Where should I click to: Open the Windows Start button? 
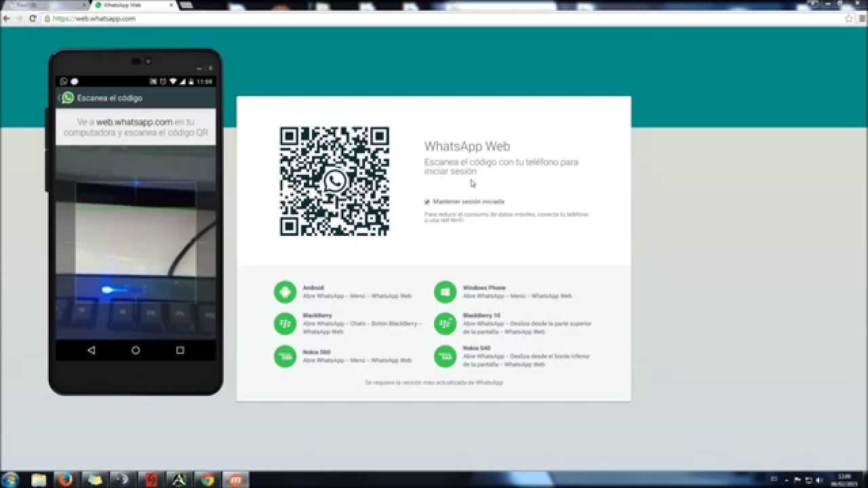click(12, 480)
